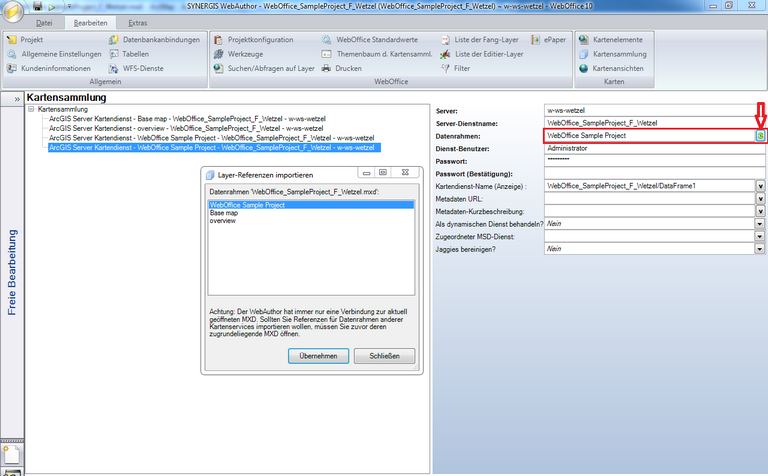Click new document icon in left sidebar
Viewport: 768px width, 476px height.
point(11,454)
